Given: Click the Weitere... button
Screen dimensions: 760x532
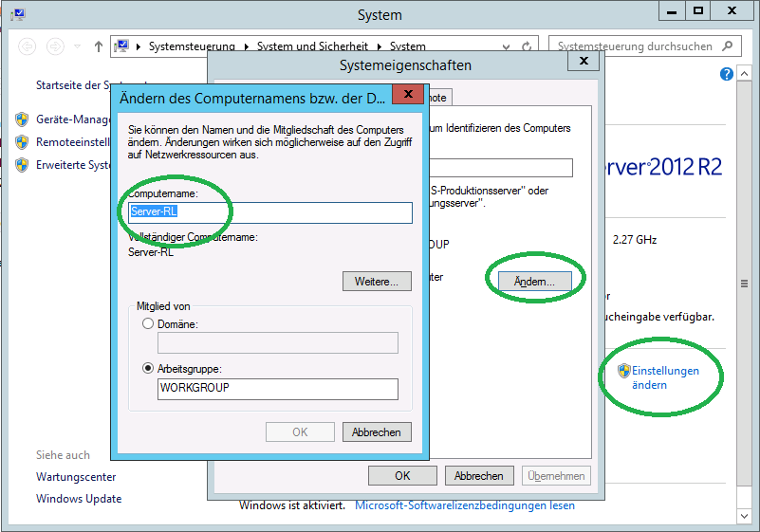Looking at the screenshot, I should point(377,282).
